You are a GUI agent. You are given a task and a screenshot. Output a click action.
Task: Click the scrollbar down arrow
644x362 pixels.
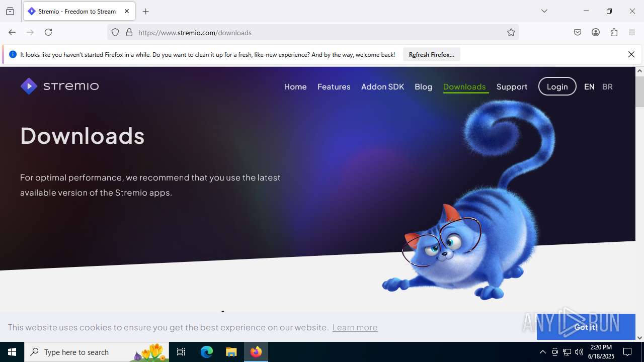639,338
